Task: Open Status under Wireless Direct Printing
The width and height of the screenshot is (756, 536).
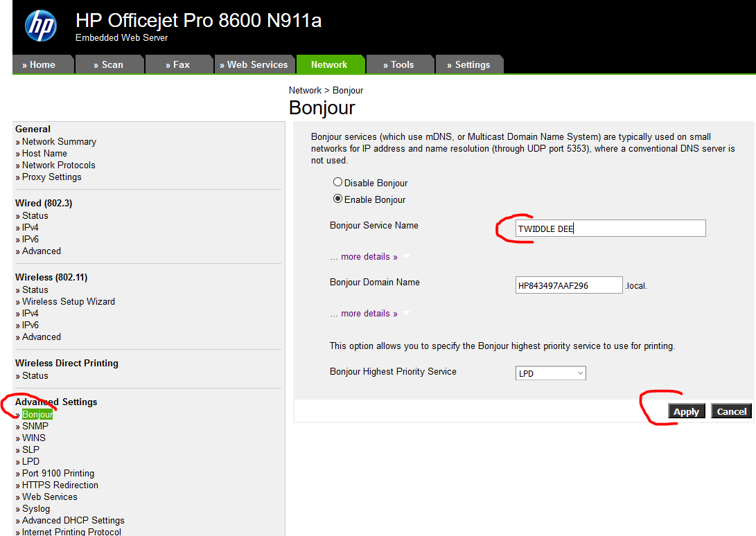Action: click(35, 375)
